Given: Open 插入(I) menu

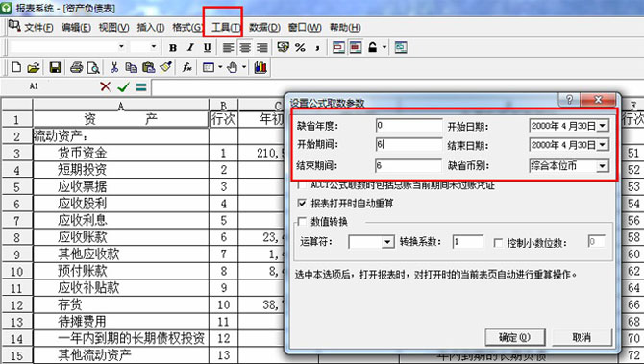Looking at the screenshot, I should [151, 28].
